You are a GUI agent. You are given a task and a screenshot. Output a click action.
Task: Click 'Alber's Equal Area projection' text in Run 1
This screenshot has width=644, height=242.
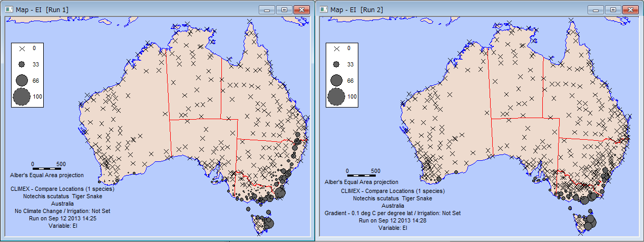coord(47,175)
